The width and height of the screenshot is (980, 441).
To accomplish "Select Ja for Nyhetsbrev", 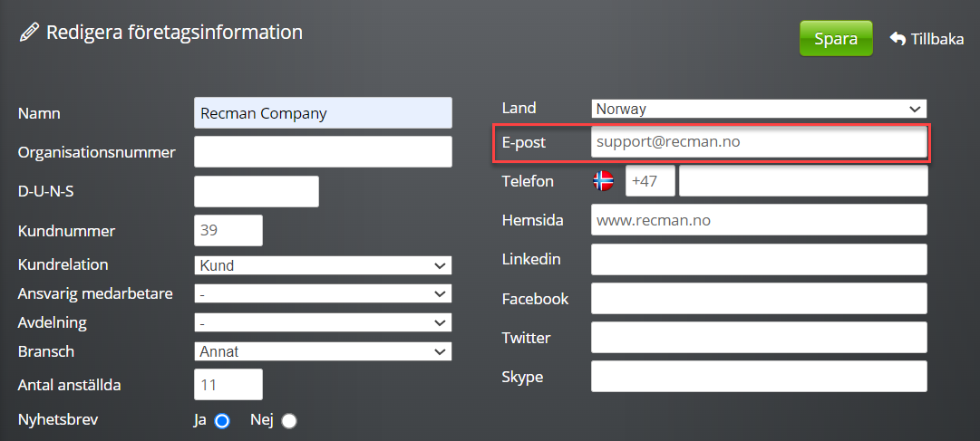I will click(x=222, y=420).
